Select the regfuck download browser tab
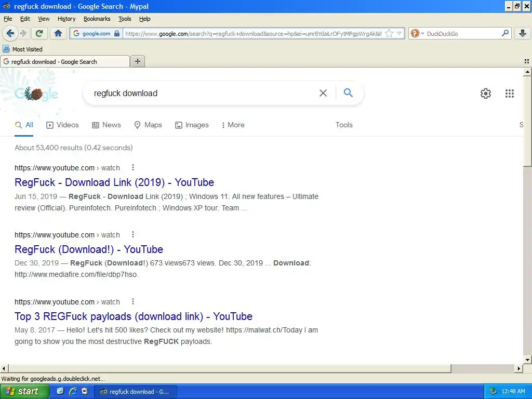Image resolution: width=532 pixels, height=399 pixels. tap(65, 61)
